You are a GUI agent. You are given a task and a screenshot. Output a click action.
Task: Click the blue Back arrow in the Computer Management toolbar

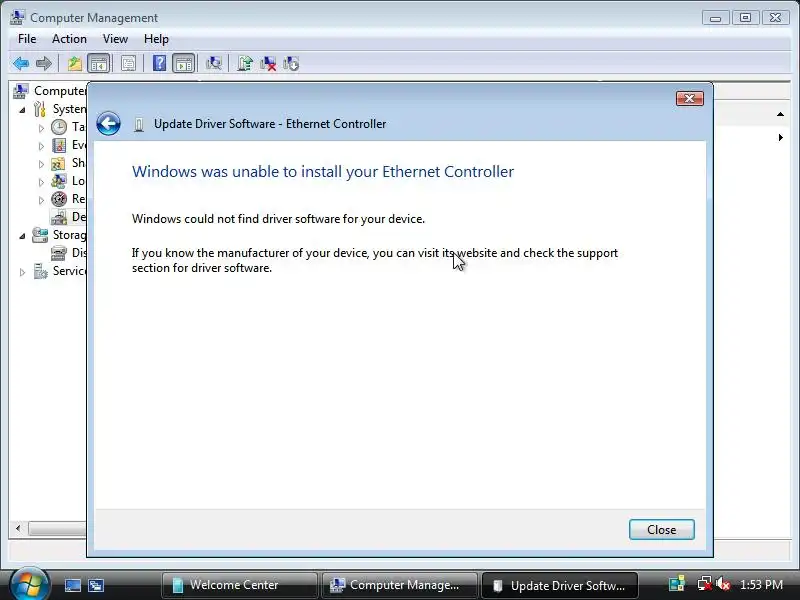[x=21, y=64]
